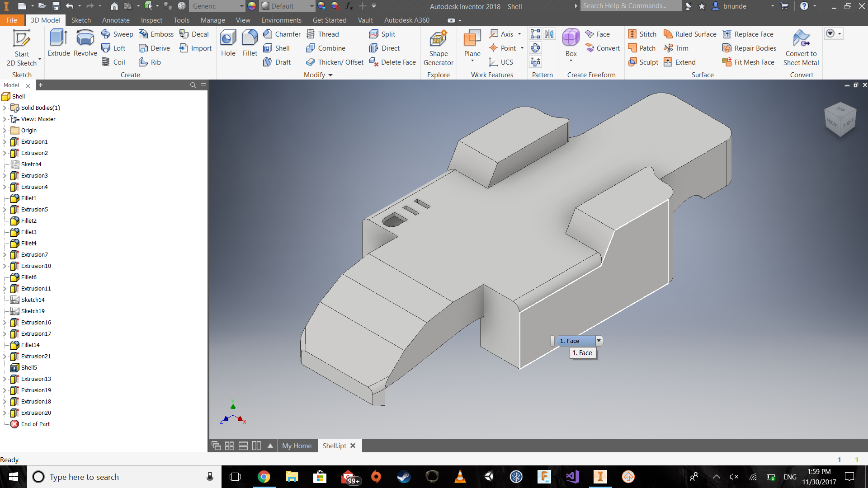Expand the Origin folder node
Viewport: 868px width, 488px height.
pyautogui.click(x=5, y=130)
